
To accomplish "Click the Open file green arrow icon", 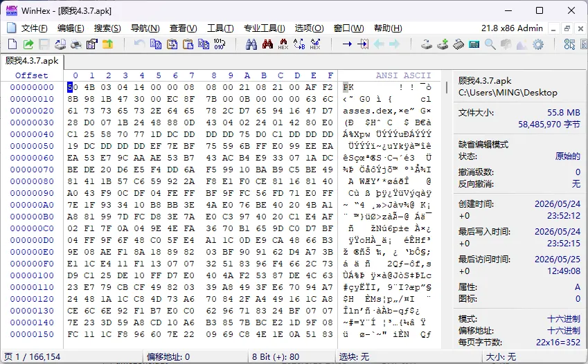I will [28, 44].
